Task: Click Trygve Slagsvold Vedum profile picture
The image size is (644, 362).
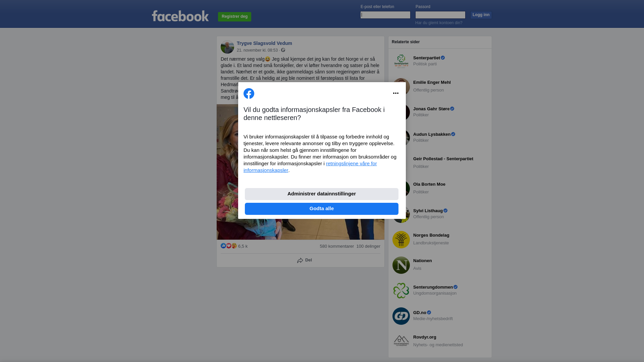Action: point(227,47)
